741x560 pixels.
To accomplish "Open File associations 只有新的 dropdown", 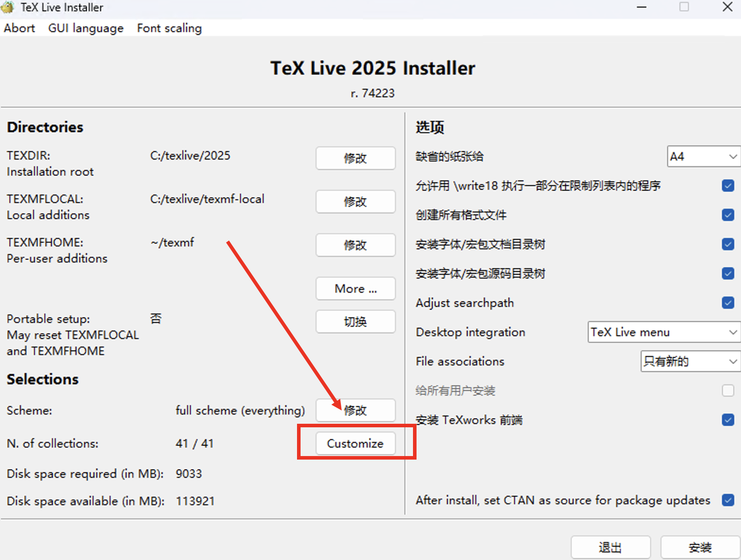I will pos(690,361).
